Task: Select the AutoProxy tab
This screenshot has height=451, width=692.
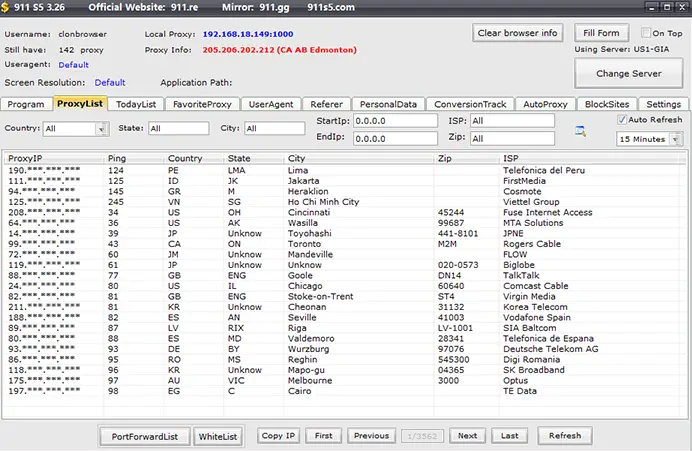Action: [545, 104]
